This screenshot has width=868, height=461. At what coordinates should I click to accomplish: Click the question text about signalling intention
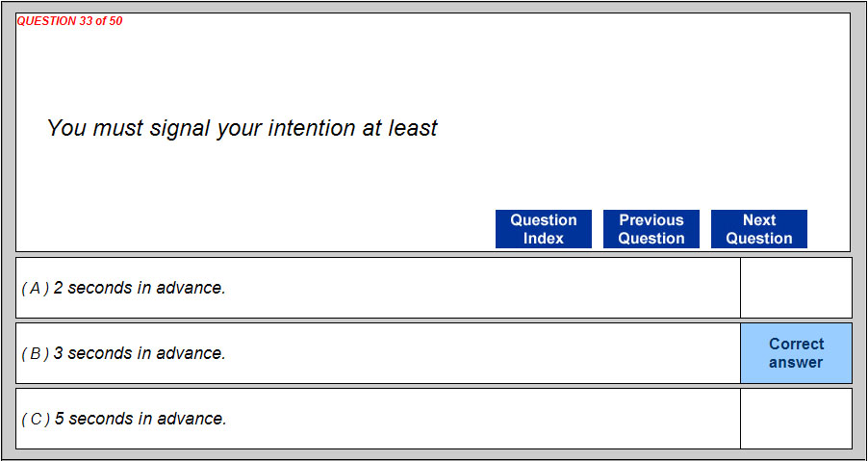[242, 128]
